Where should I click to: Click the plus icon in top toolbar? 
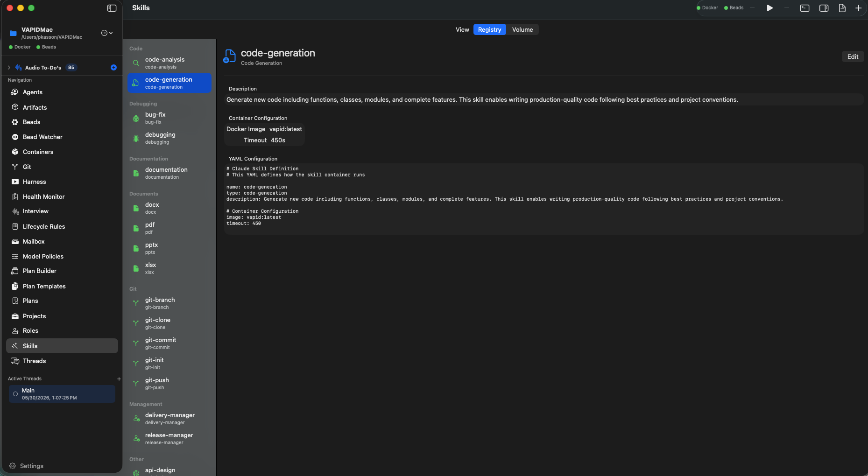click(x=858, y=8)
